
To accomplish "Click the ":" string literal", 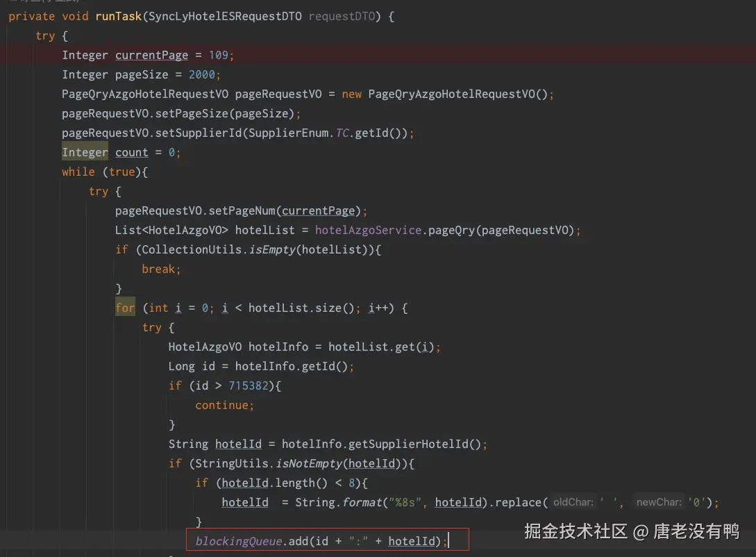I will point(358,542).
